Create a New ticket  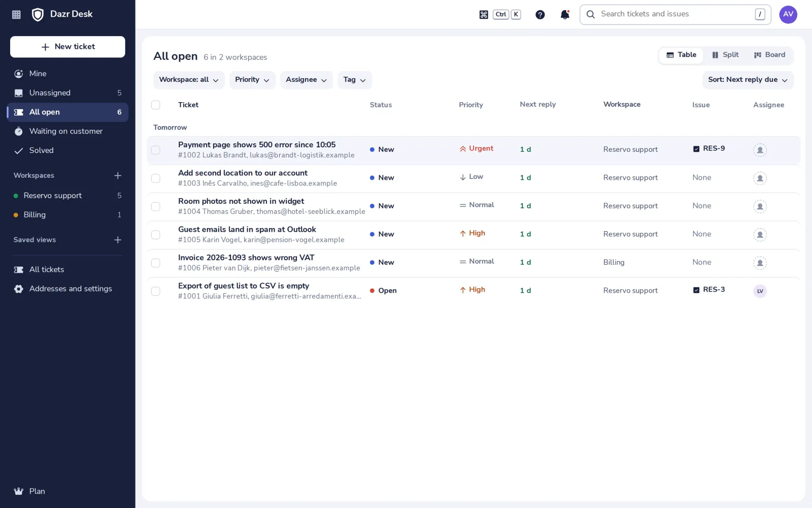tap(67, 47)
